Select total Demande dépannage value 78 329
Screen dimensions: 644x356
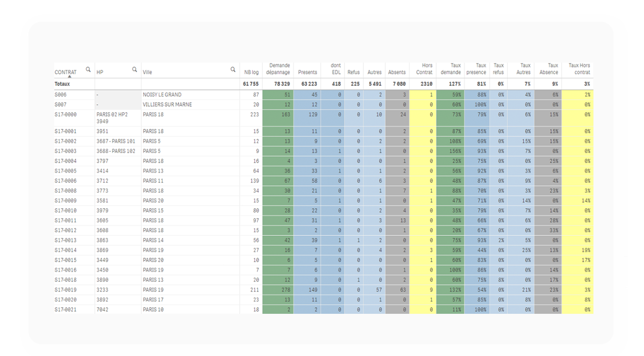pyautogui.click(x=282, y=84)
